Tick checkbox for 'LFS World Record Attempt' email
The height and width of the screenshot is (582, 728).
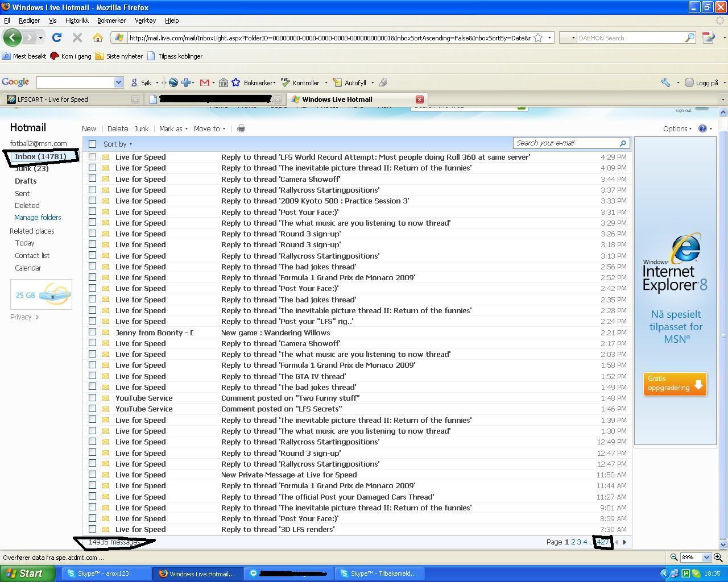[x=92, y=157]
